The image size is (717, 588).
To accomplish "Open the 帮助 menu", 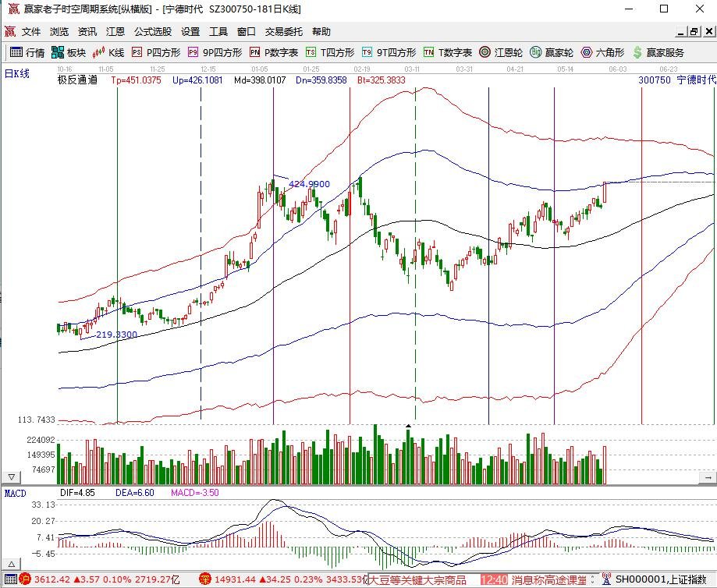I will tap(321, 31).
